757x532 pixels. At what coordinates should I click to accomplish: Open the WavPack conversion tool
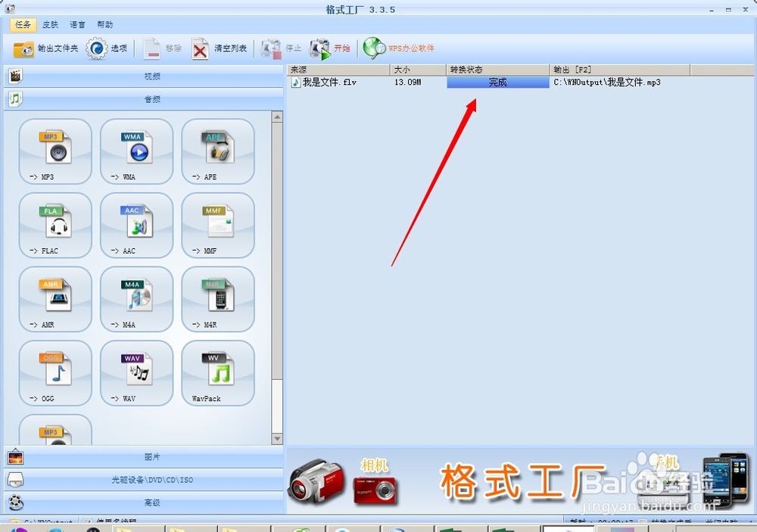217,372
